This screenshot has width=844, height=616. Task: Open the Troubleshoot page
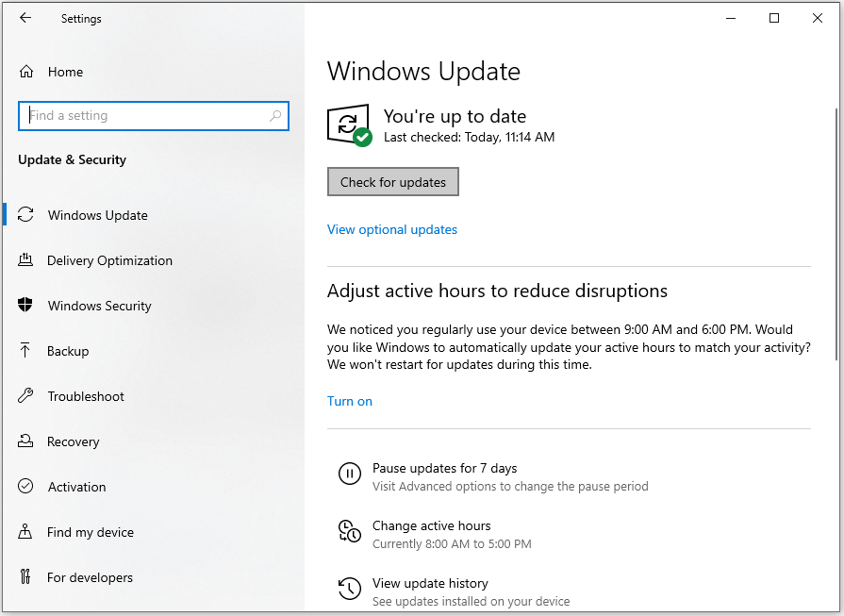point(86,396)
